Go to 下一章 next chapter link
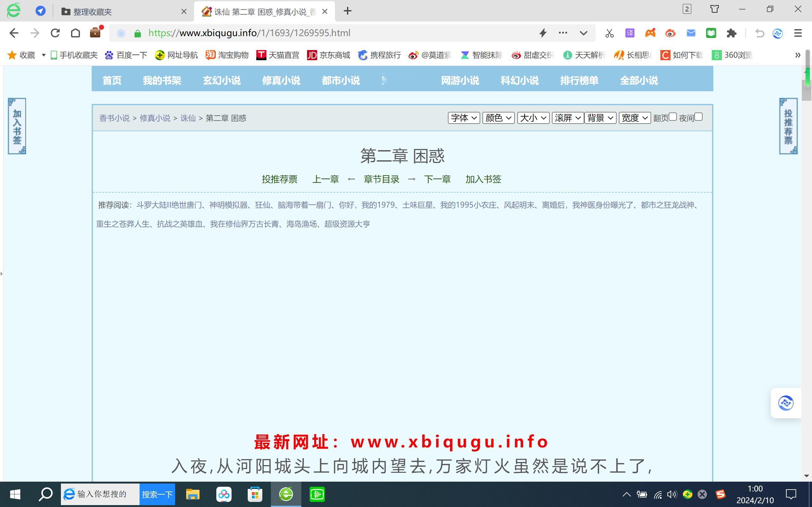Viewport: 812px width, 507px height. click(x=437, y=179)
